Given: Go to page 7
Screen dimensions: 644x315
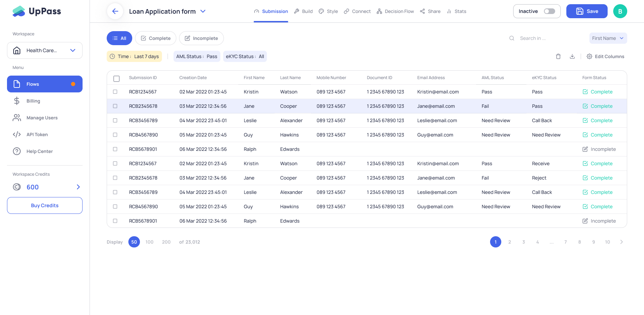Looking at the screenshot, I should click(566, 242).
